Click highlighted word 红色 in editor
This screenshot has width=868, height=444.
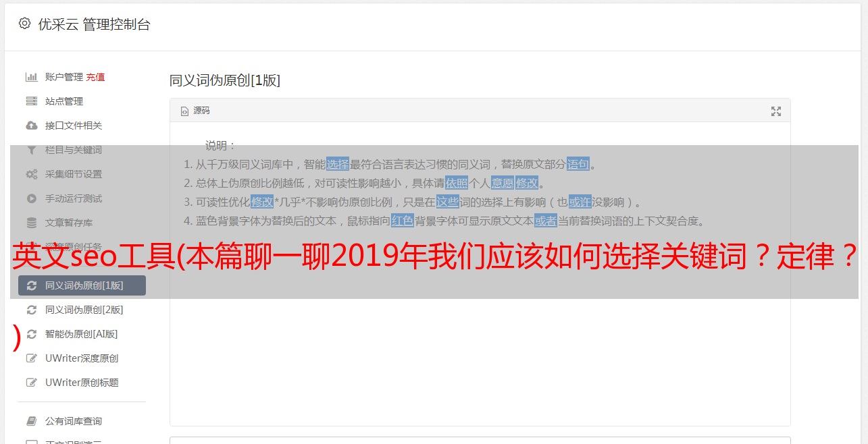pos(403,221)
